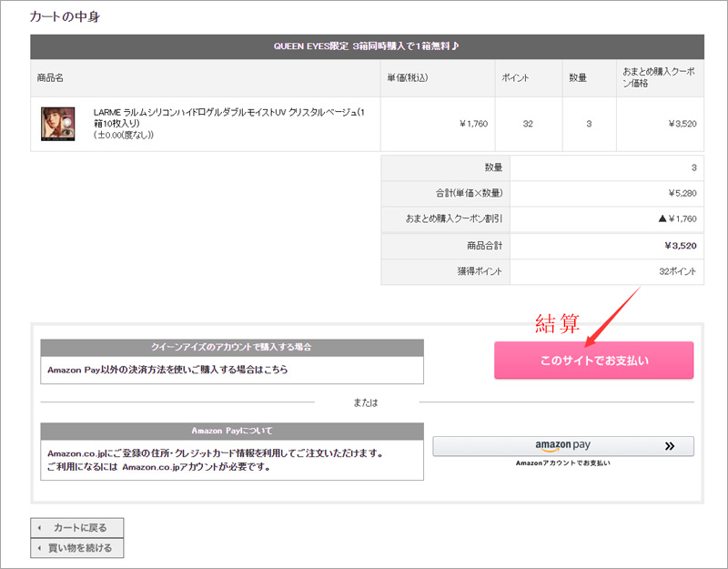Click the pink このサイトでお支払い button
The height and width of the screenshot is (569, 728).
click(x=593, y=361)
